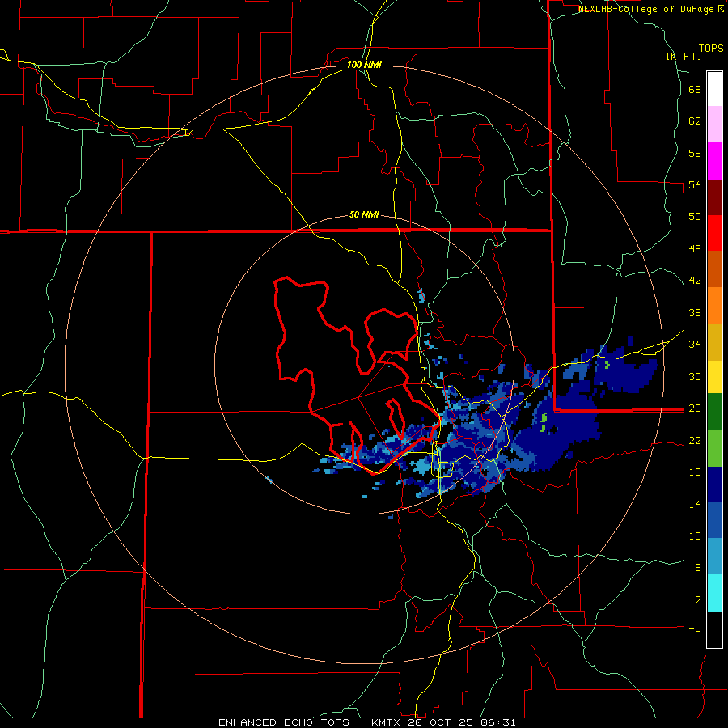Click the "100 NMI" range ring label

point(364,65)
